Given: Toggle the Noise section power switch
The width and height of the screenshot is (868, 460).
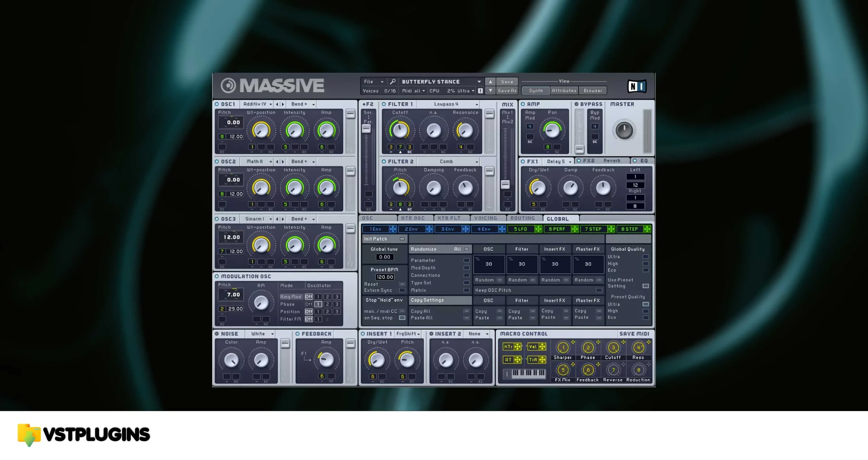Looking at the screenshot, I should point(217,334).
